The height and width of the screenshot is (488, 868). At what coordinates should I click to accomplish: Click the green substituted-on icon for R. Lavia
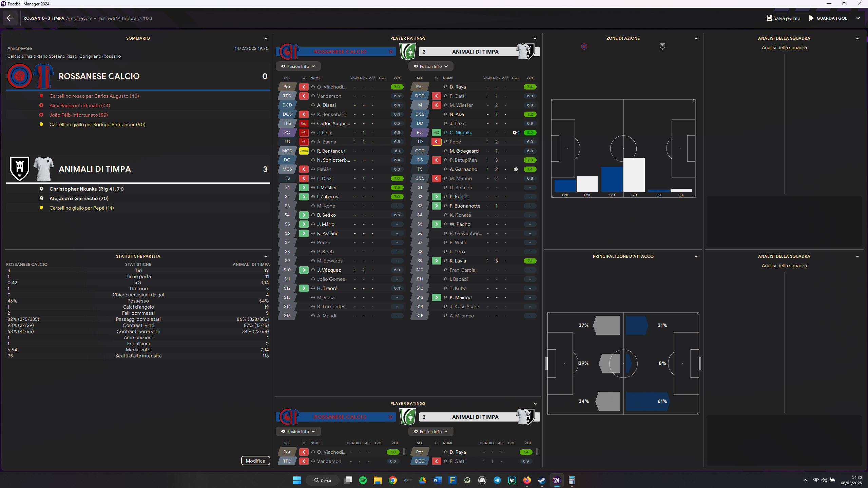coord(436,261)
